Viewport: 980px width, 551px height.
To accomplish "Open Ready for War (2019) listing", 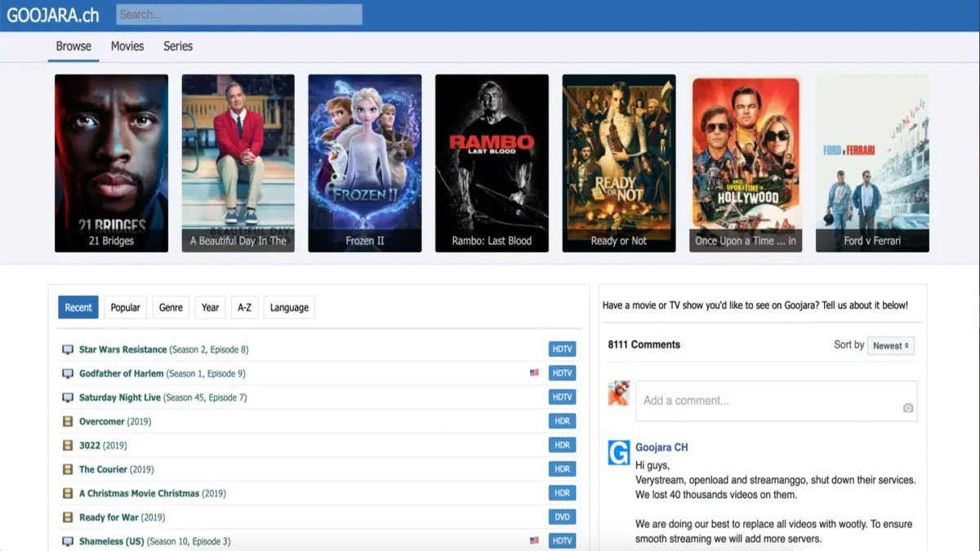I will tap(122, 518).
